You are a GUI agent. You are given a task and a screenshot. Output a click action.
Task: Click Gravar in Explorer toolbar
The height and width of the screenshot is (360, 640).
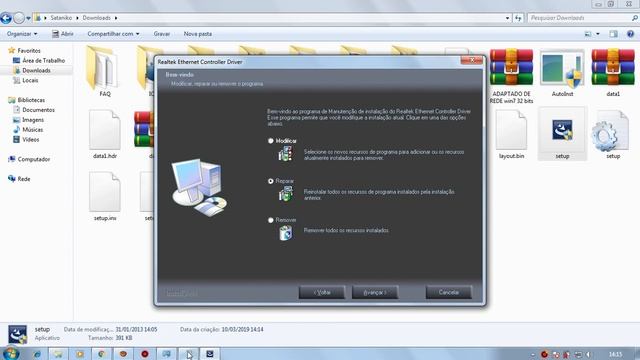162,34
